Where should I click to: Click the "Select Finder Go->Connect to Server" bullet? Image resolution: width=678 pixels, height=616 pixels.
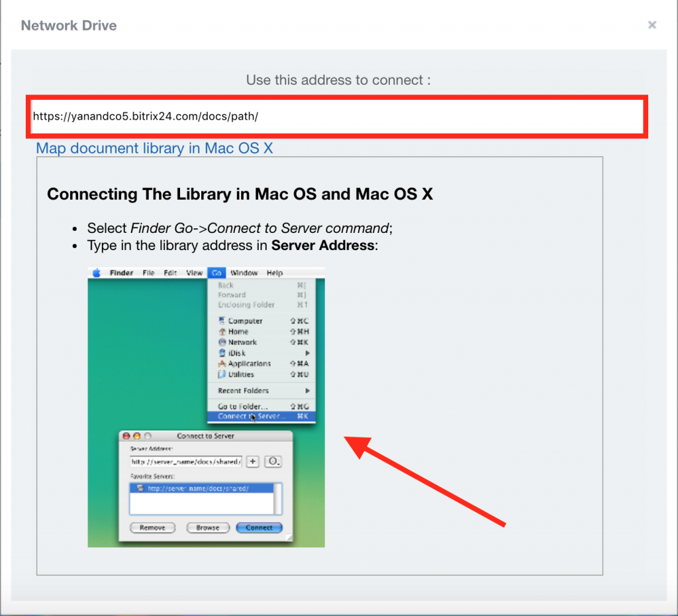coord(240,228)
